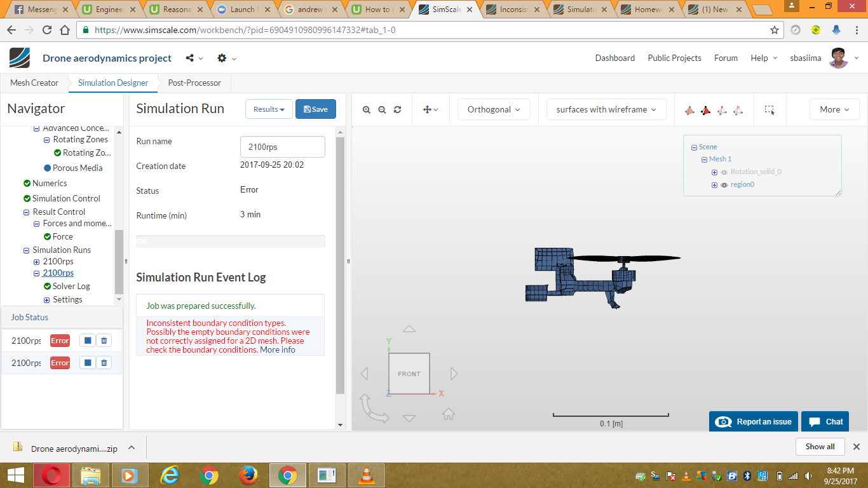Viewport: 868px width, 488px height.
Task: Stop the first 2100rps job
Action: click(x=88, y=341)
